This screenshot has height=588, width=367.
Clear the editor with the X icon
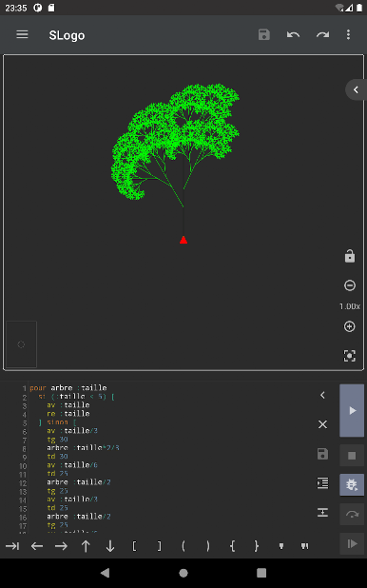(322, 424)
